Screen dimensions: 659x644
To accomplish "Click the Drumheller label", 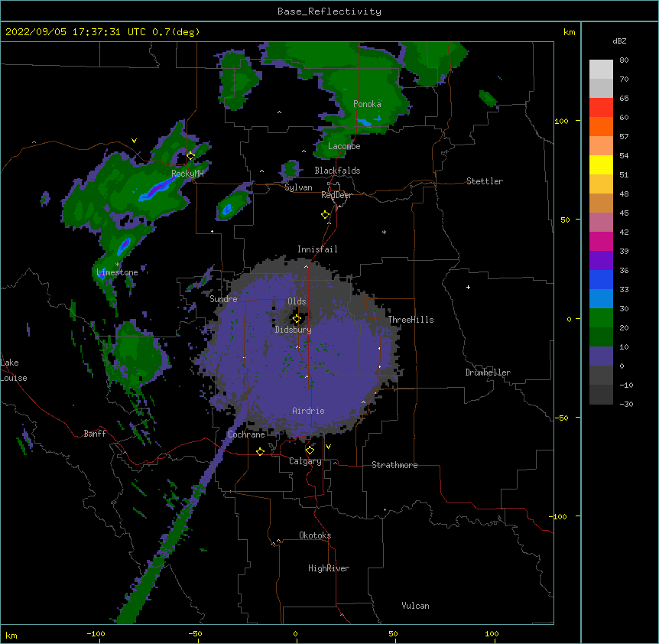I will pos(488,372).
